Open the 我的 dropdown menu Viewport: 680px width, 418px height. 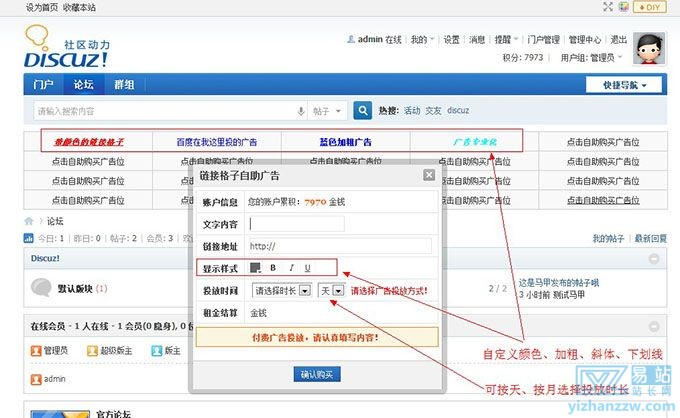(x=422, y=39)
